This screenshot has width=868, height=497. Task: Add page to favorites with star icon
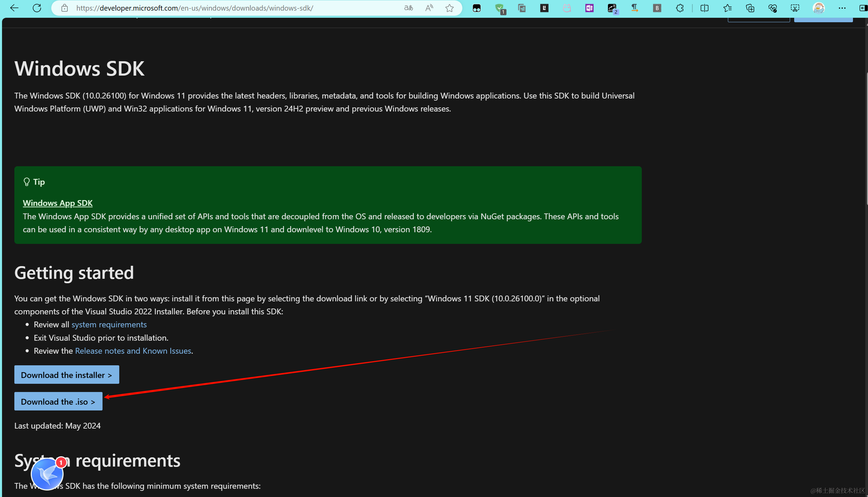click(x=449, y=8)
